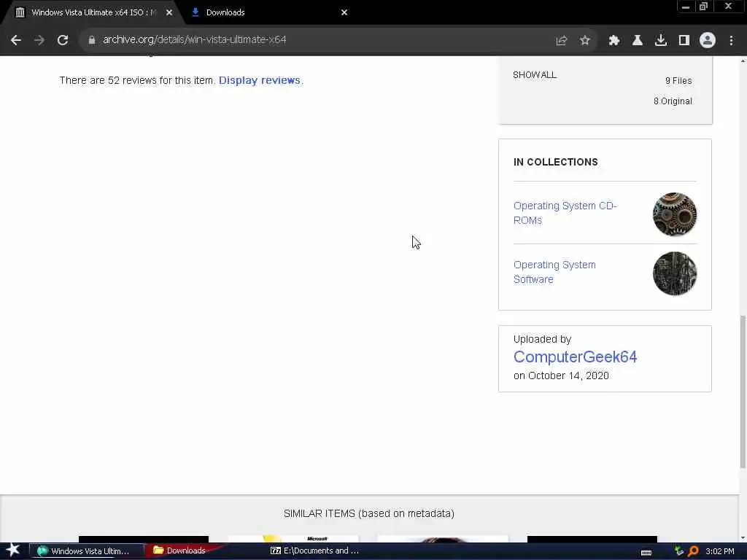Click the 'SIMILAR ITEMS (based on metadata)' heading

point(368,513)
